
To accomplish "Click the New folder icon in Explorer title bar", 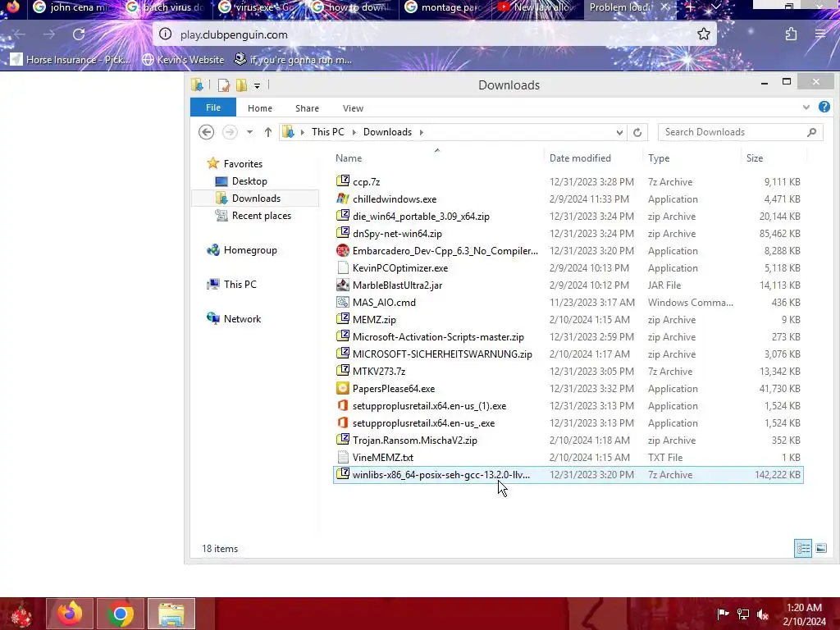I will 242,85.
